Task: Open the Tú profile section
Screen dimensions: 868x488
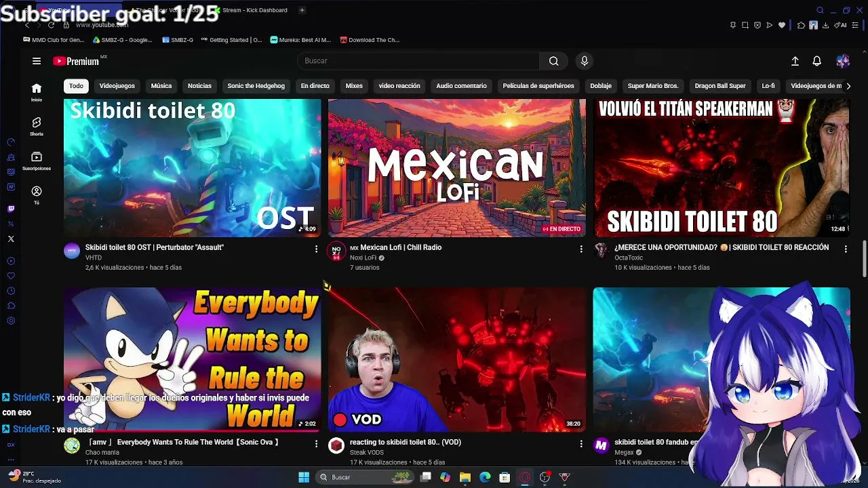Action: (37, 195)
